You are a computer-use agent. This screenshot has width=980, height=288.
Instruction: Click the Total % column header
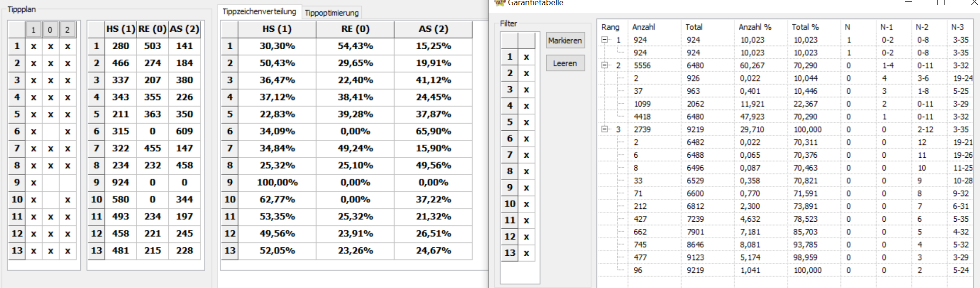coord(805,27)
